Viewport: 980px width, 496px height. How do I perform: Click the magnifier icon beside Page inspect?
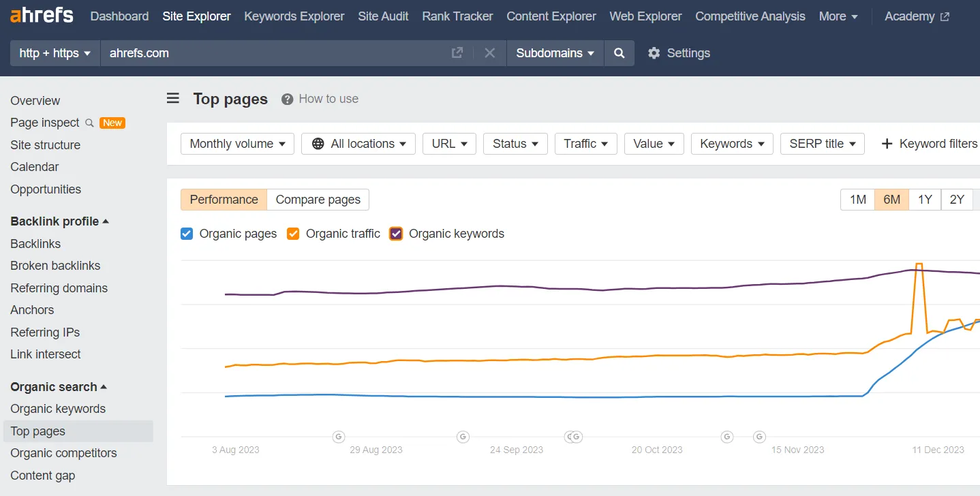click(89, 123)
